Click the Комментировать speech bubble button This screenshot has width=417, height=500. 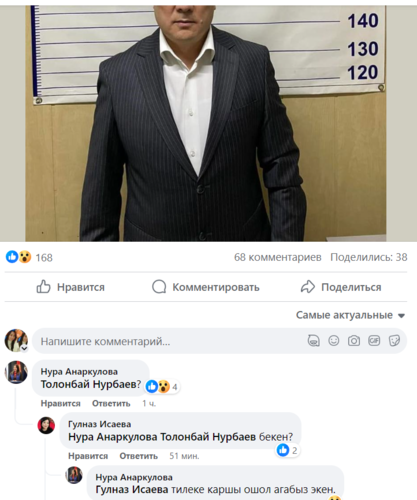click(206, 287)
